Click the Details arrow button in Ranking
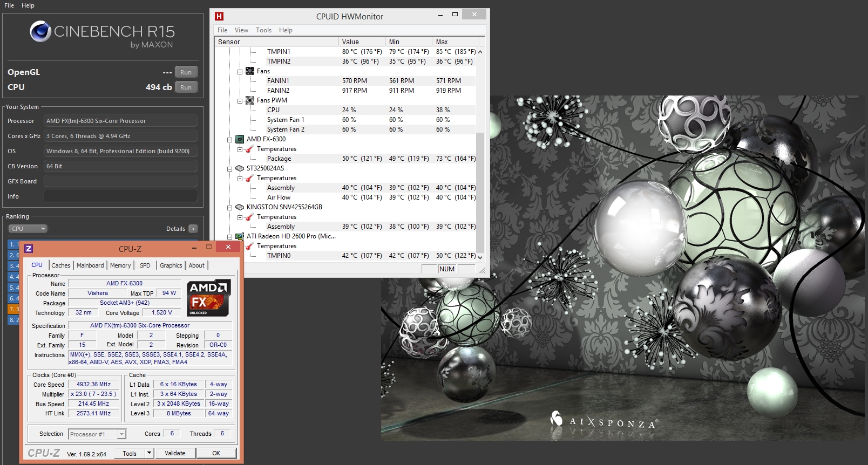 click(x=193, y=229)
